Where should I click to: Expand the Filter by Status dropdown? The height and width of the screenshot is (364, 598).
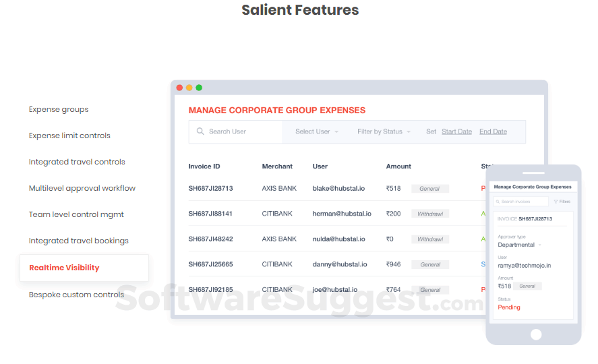[384, 131]
